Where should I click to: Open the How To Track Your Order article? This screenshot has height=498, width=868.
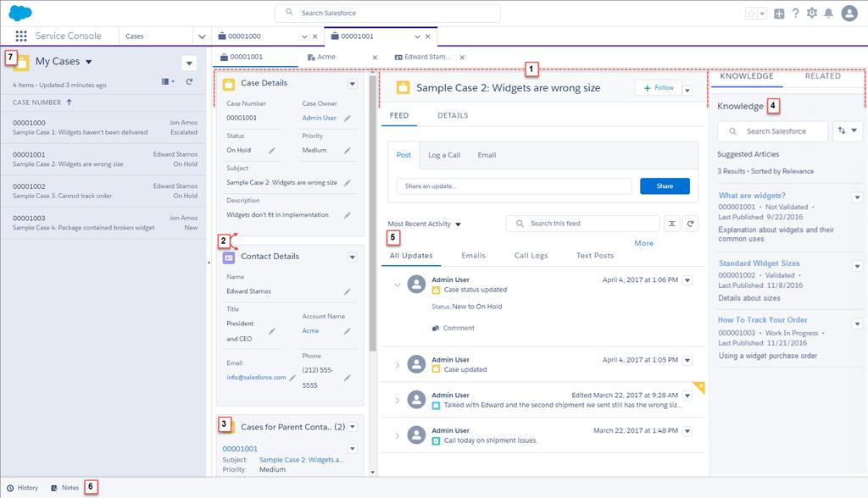pyautogui.click(x=762, y=320)
